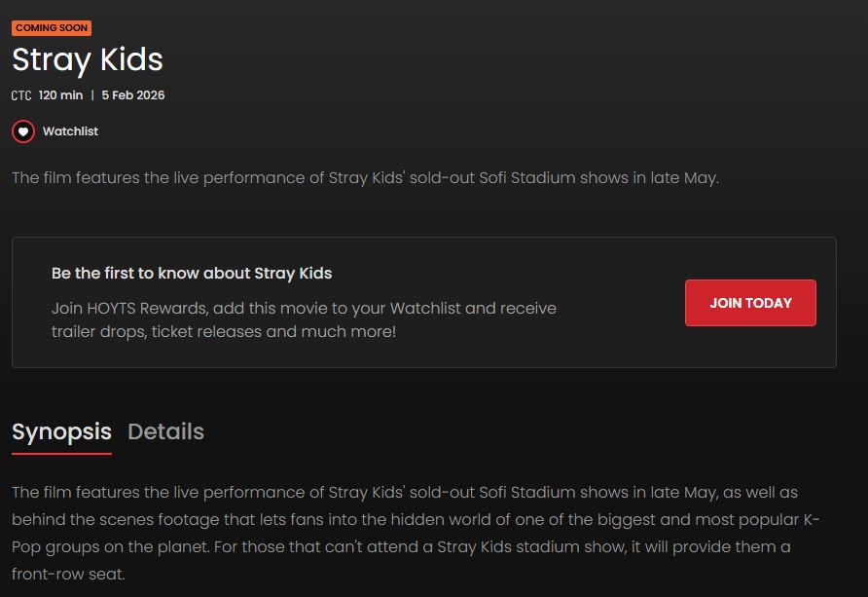Select the Synopsis tab

pyautogui.click(x=61, y=431)
